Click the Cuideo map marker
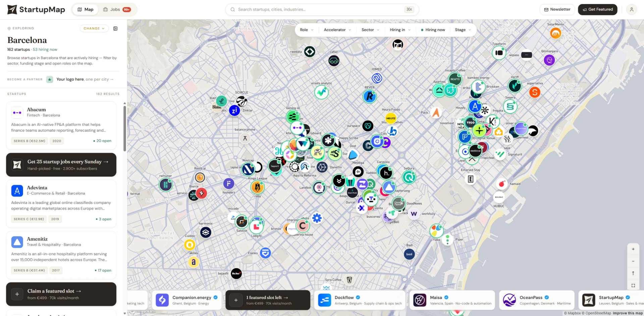The height and width of the screenshot is (316, 644). [x=190, y=245]
